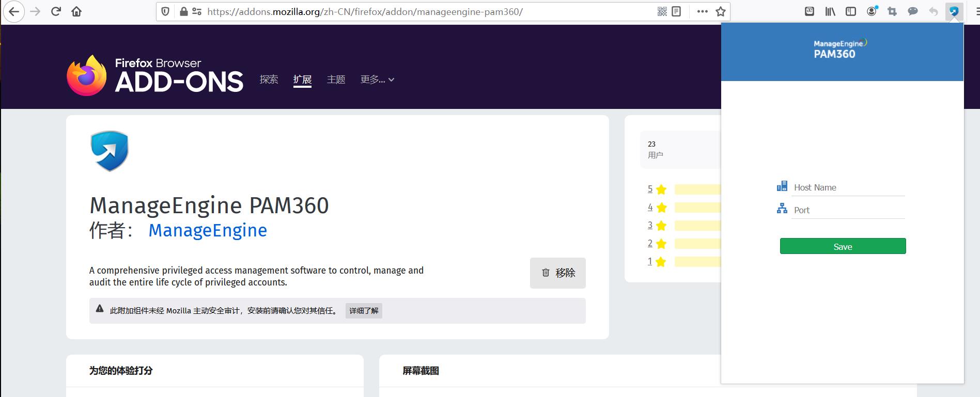980x397 pixels.
Task: Open the Library bookshelf icon
Action: 830,11
